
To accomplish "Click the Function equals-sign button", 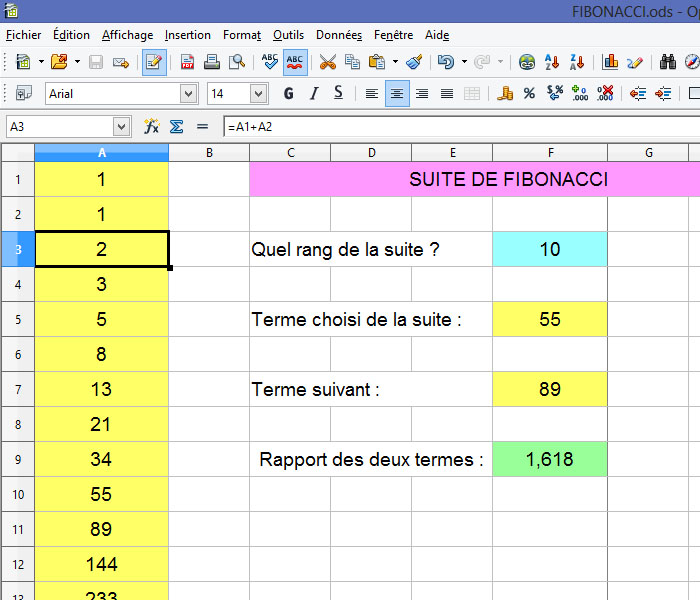I will pos(202,127).
